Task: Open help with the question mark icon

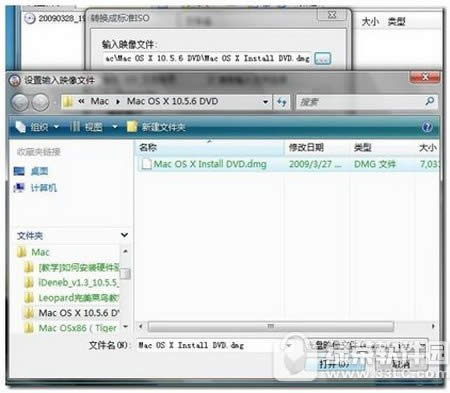Action: (x=427, y=127)
